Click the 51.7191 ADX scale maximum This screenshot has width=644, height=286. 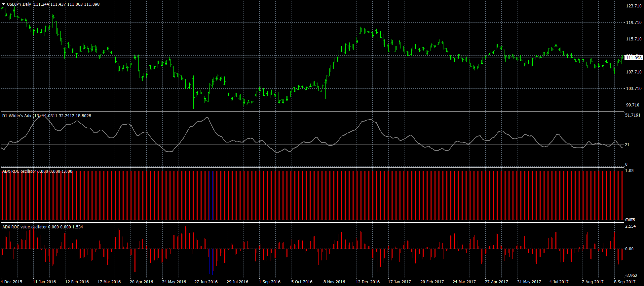point(633,115)
